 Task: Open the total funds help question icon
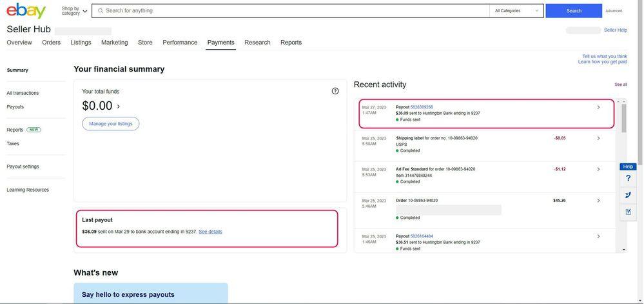click(x=335, y=91)
